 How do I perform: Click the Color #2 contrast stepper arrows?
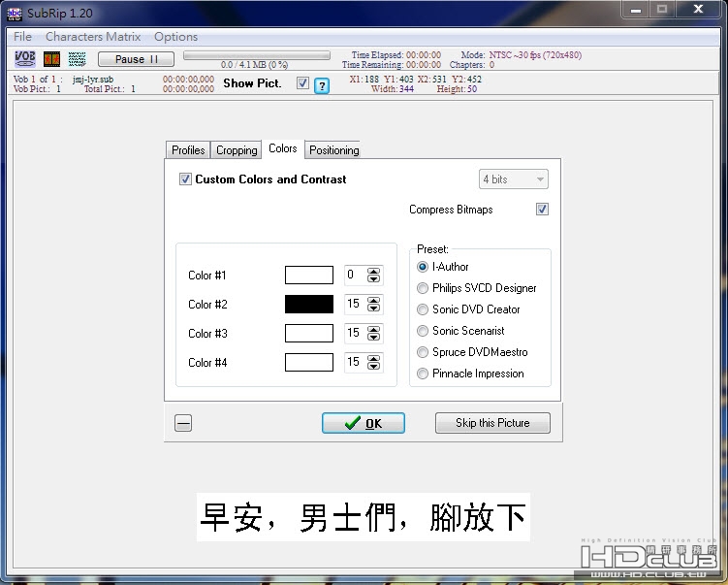click(x=373, y=305)
